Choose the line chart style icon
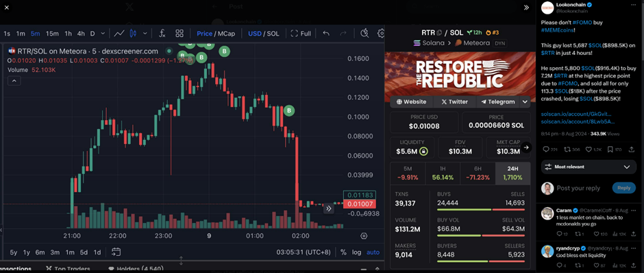 click(x=119, y=34)
